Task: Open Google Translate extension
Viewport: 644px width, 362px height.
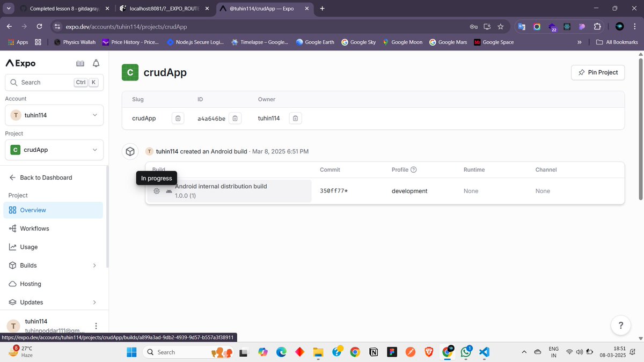Action: pyautogui.click(x=522, y=26)
